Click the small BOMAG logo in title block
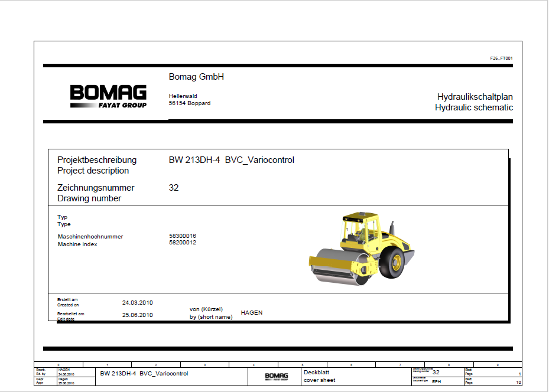Viewport: 549px width, 392px height. [x=276, y=377]
